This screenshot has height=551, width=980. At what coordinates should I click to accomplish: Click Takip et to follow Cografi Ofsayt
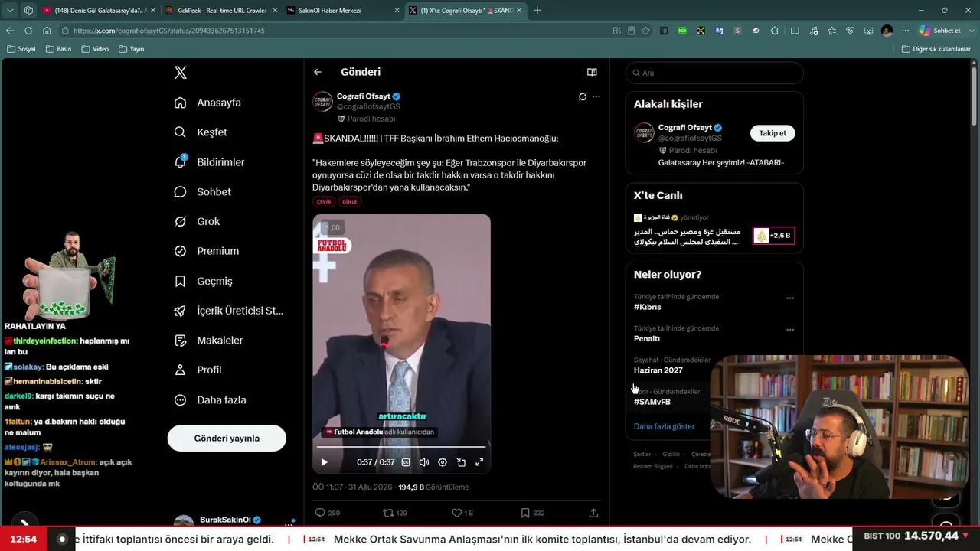[773, 133]
